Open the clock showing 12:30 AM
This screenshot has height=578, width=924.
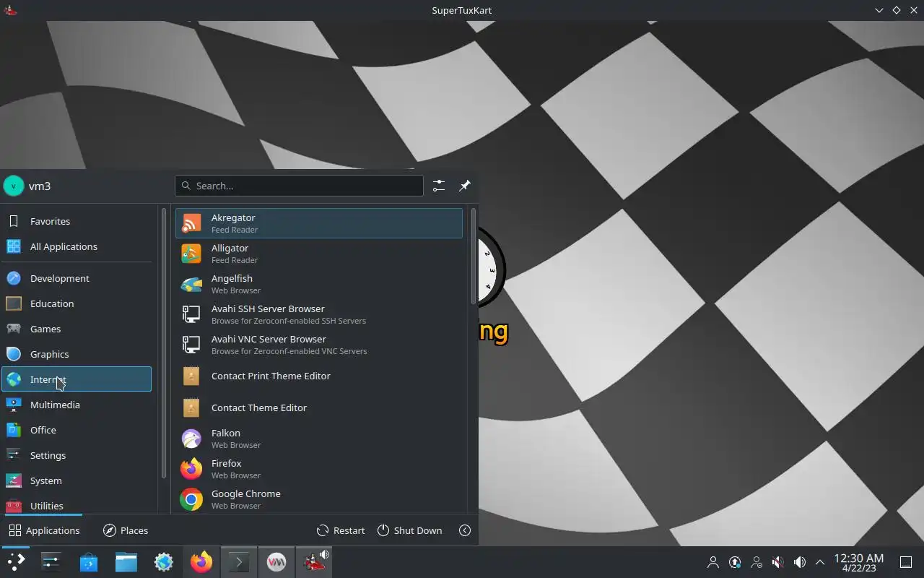[x=859, y=562]
